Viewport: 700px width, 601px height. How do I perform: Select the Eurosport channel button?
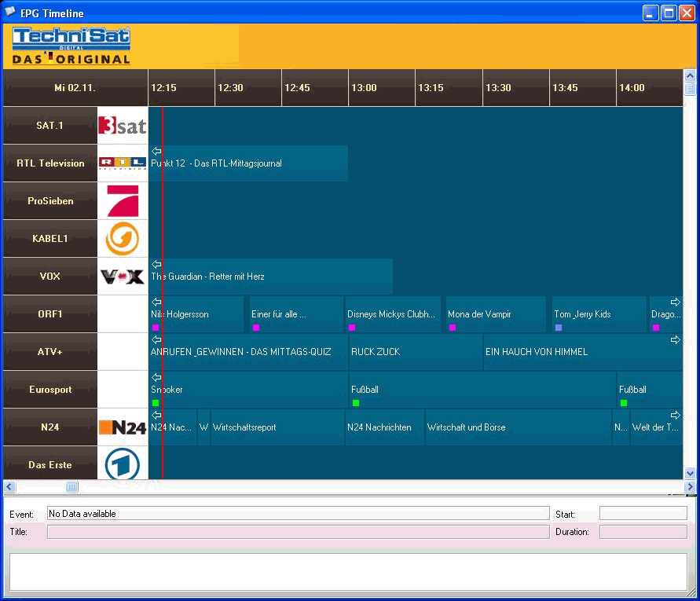(x=50, y=390)
